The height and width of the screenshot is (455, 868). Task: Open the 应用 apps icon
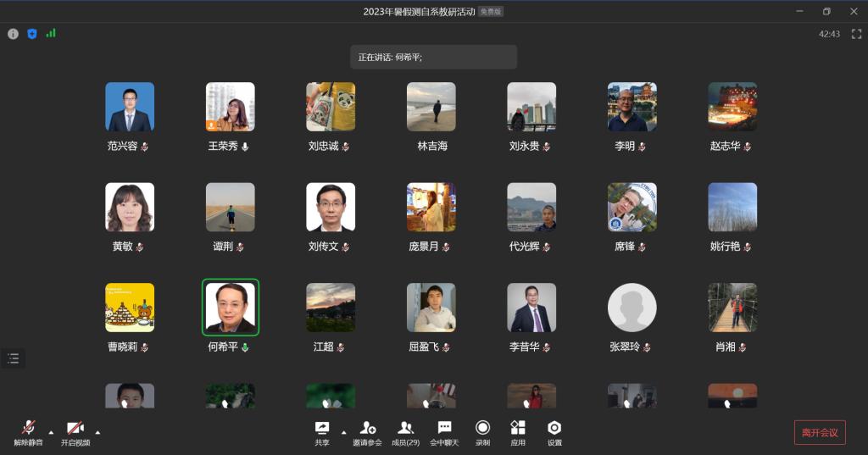point(518,432)
